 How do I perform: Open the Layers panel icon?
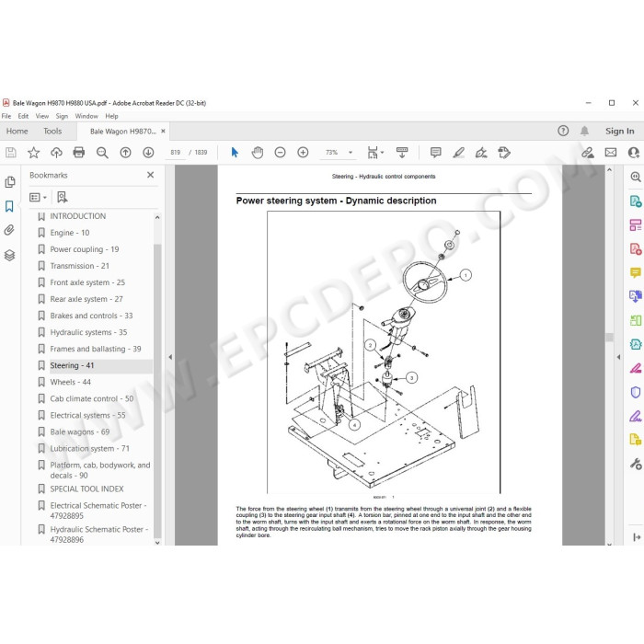[9, 255]
